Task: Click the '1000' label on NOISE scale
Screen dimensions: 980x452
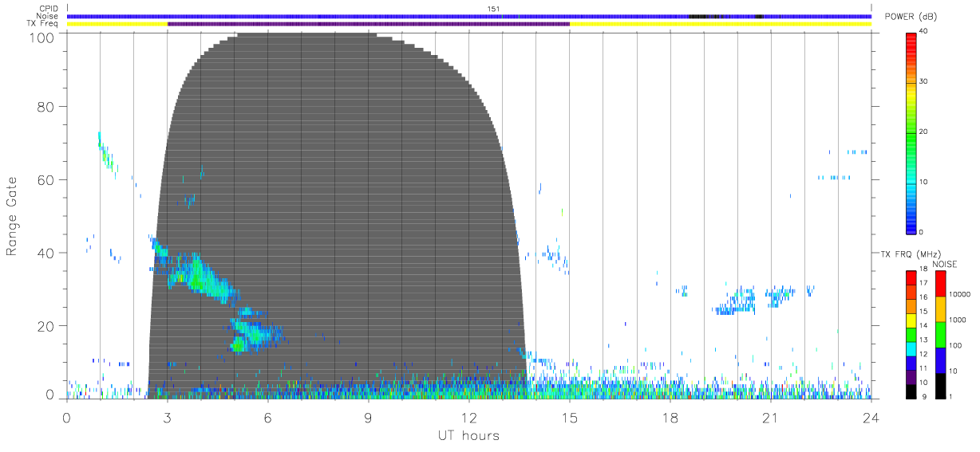Action: [x=958, y=320]
